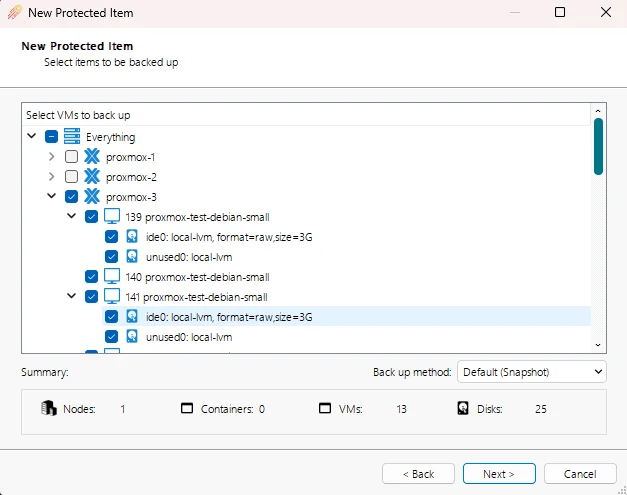The width and height of the screenshot is (627, 495).
Task: Uncheck VM 139 proxmox-test-debian-small checkbox
Action: pos(91,217)
